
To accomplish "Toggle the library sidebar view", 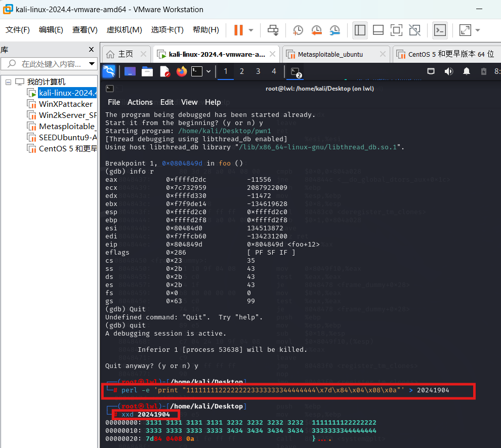I will pos(360,30).
